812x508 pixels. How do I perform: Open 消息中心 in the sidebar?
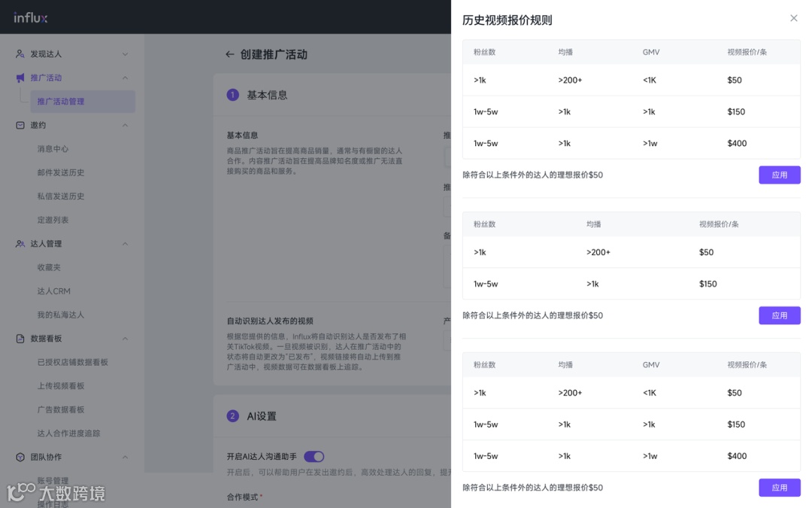point(53,149)
